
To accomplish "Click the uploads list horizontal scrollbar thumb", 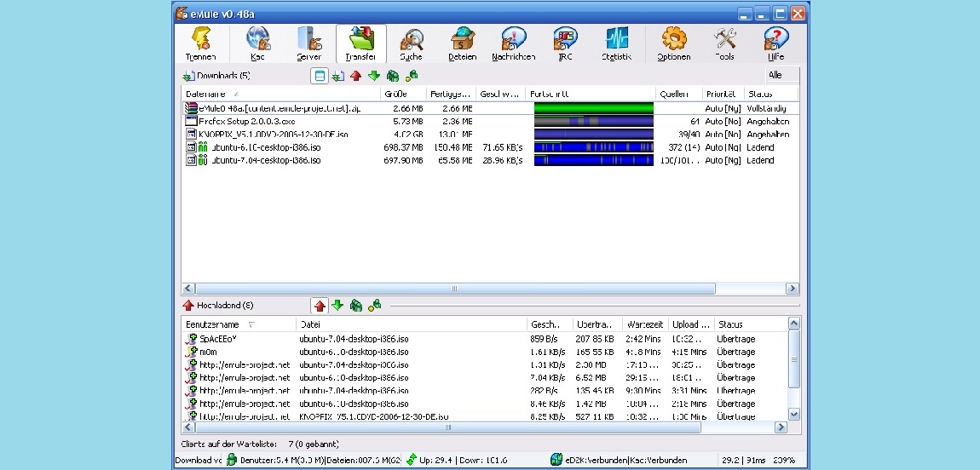I will (448, 427).
